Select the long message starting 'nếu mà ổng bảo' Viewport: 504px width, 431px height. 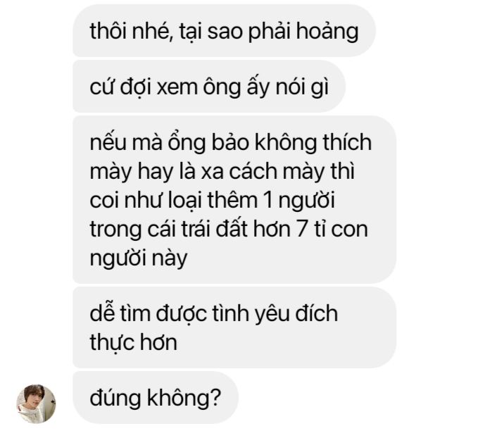234,200
